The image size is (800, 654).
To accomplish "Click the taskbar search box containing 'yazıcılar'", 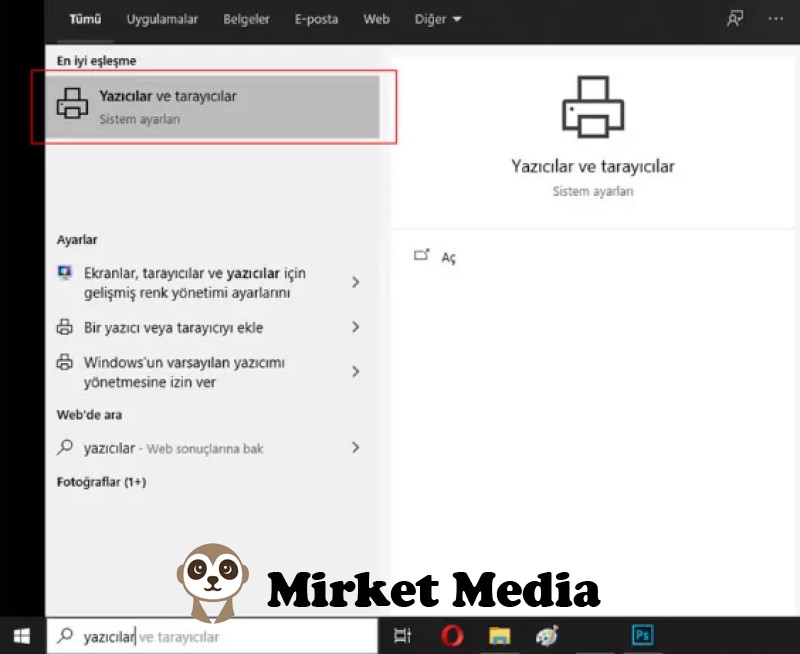I will click(x=212, y=636).
